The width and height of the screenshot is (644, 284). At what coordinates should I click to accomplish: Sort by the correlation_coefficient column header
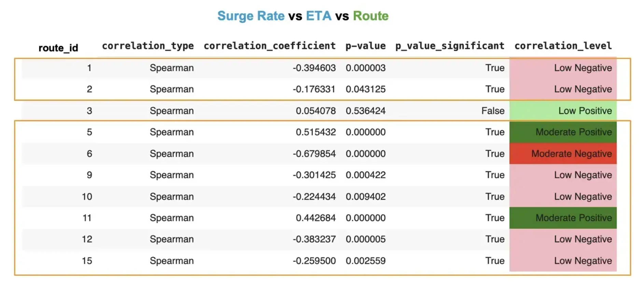269,46
